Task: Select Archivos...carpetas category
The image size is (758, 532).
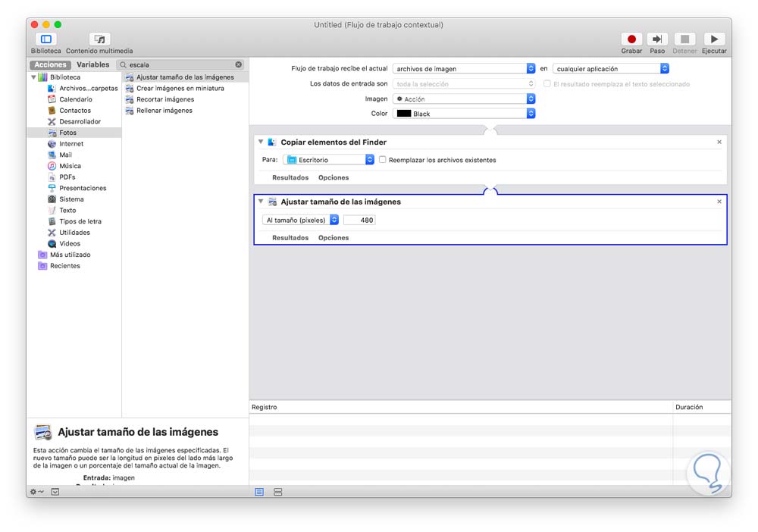Action: click(83, 89)
